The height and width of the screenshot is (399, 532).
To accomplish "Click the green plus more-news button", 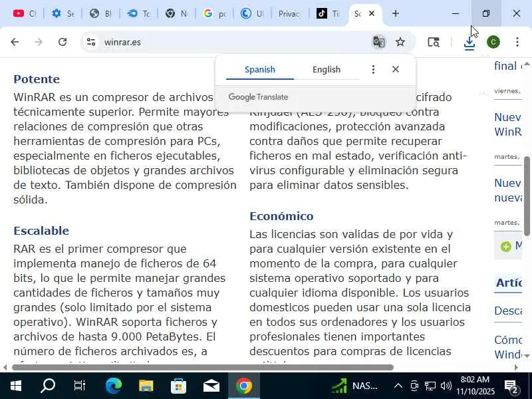I will point(505,246).
